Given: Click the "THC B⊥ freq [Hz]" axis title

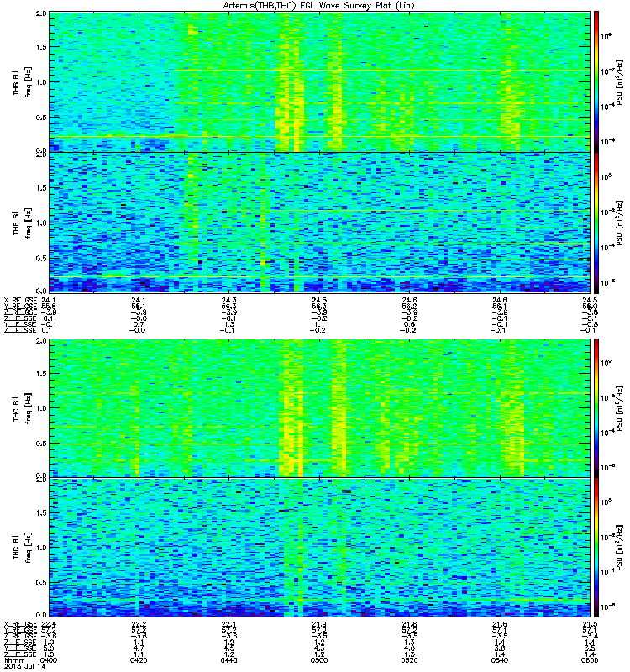Looking at the screenshot, I should coord(22,408).
